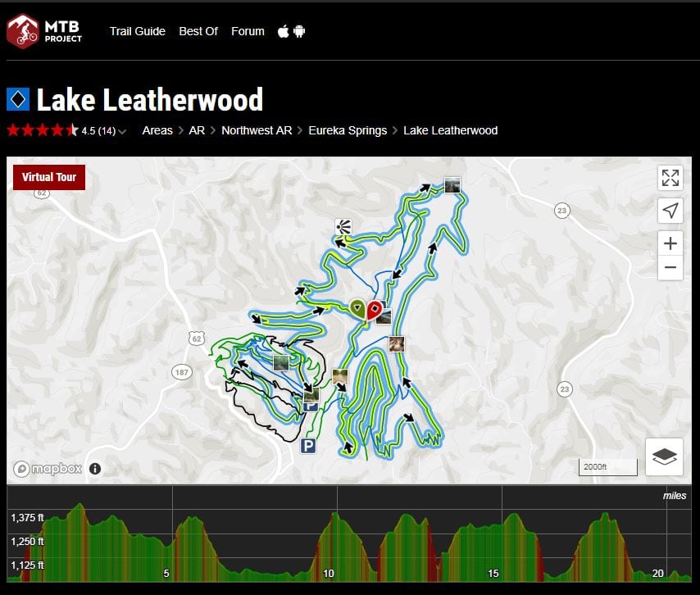700x595 pixels.
Task: Open the Best Of menu
Action: [198, 31]
